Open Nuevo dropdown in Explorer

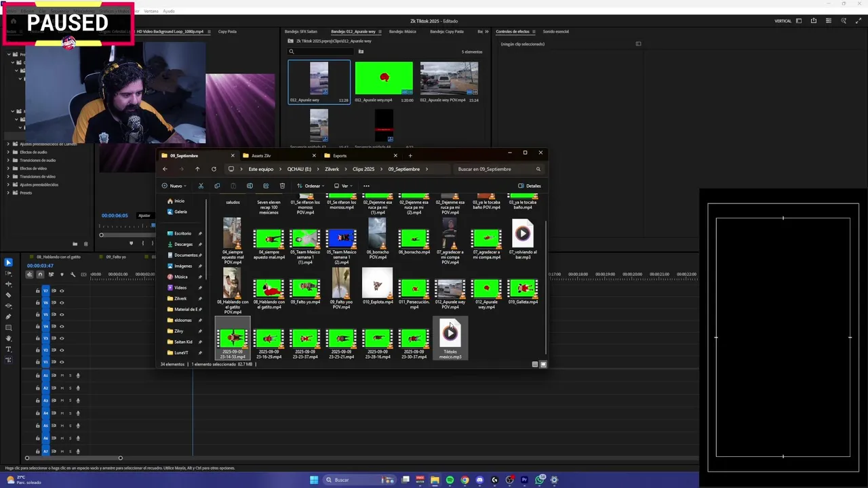(174, 186)
